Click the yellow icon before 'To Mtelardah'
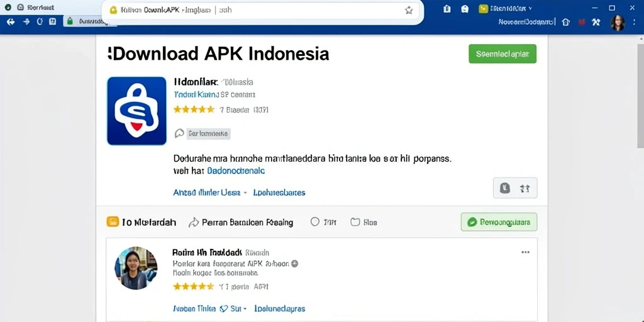This screenshot has height=322, width=644. click(113, 222)
